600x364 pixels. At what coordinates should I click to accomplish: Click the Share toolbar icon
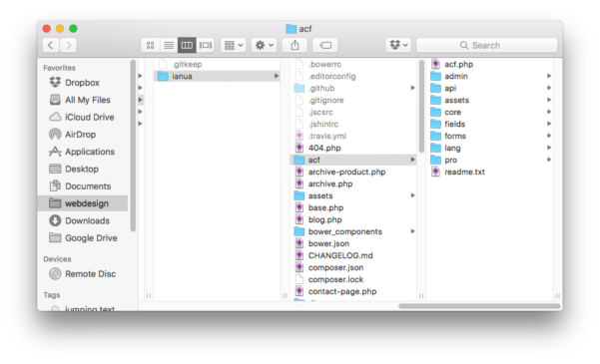pyautogui.click(x=295, y=45)
